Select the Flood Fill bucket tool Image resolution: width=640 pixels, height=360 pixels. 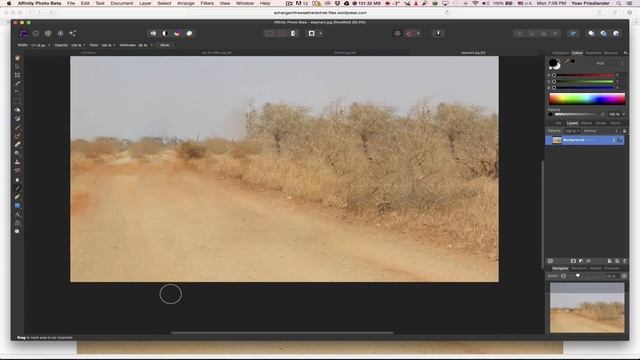coord(17,110)
